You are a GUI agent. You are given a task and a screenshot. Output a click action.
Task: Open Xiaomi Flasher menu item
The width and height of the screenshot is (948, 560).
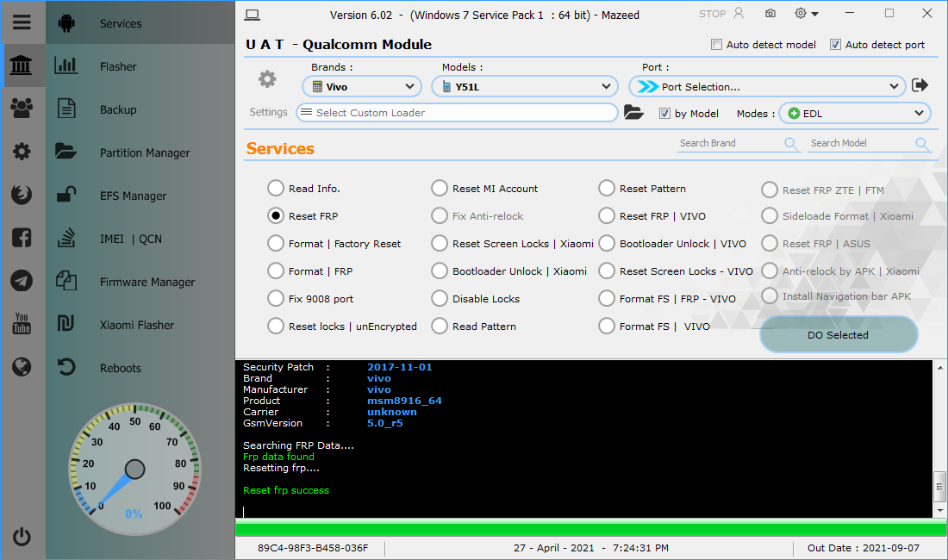(x=137, y=325)
